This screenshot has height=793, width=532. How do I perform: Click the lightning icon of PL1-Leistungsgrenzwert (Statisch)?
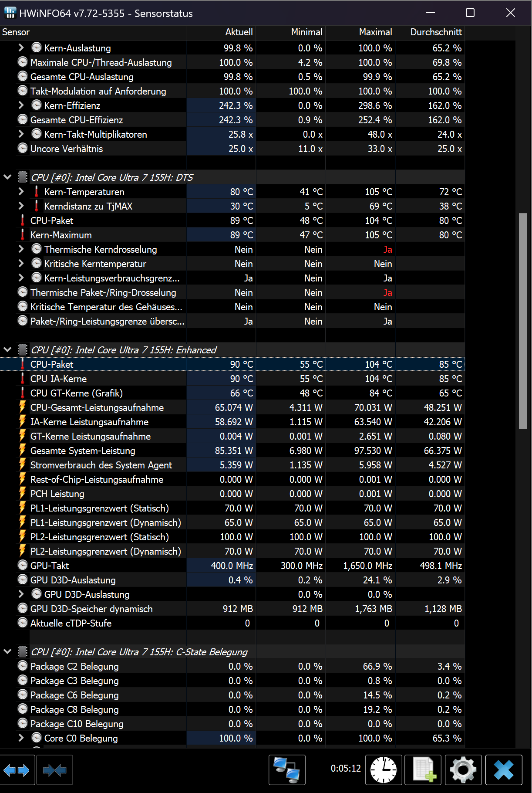(23, 508)
